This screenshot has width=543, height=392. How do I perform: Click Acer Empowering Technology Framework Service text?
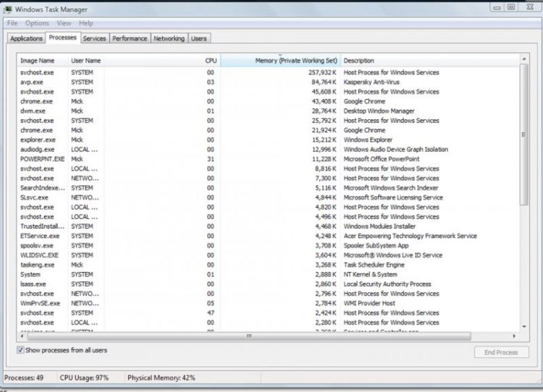coord(410,236)
